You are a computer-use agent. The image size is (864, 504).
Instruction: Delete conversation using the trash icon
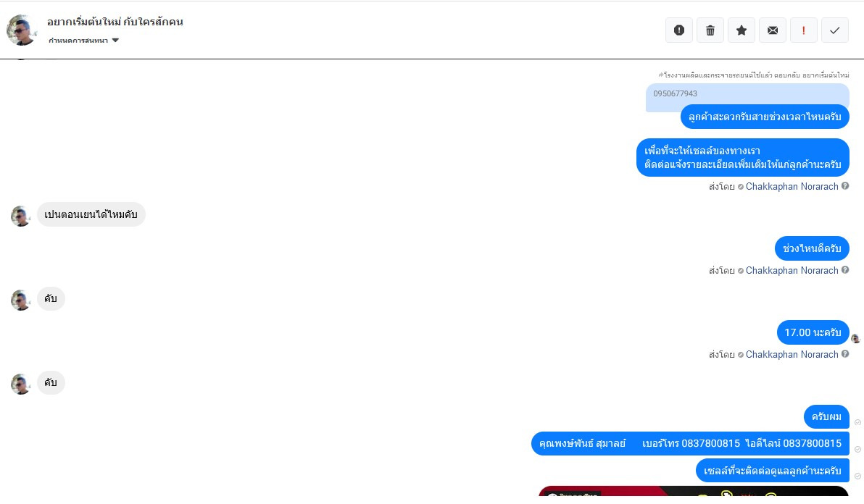point(710,30)
